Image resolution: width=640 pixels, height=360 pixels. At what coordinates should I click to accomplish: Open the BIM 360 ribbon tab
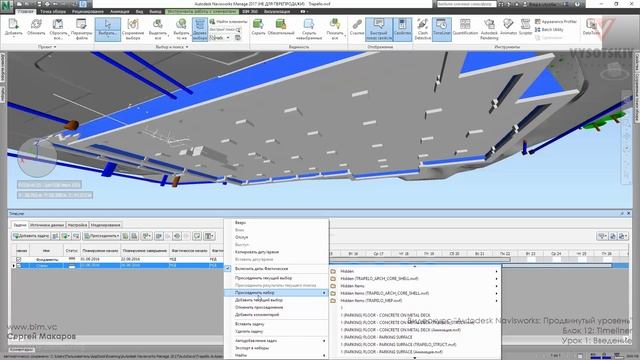point(250,11)
